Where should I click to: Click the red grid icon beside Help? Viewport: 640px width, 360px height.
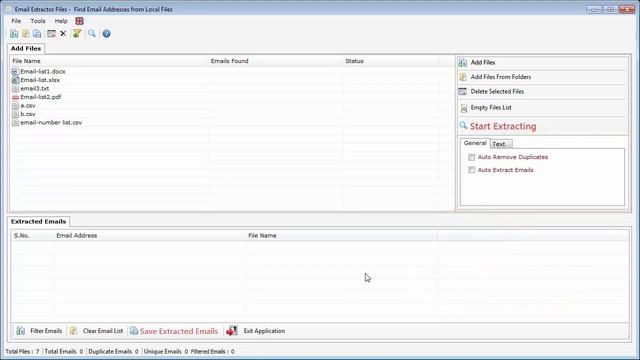click(80, 21)
